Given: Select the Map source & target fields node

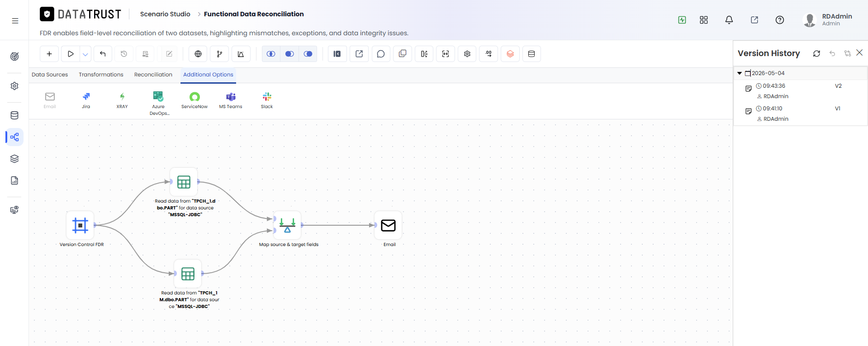Looking at the screenshot, I should pos(287,225).
